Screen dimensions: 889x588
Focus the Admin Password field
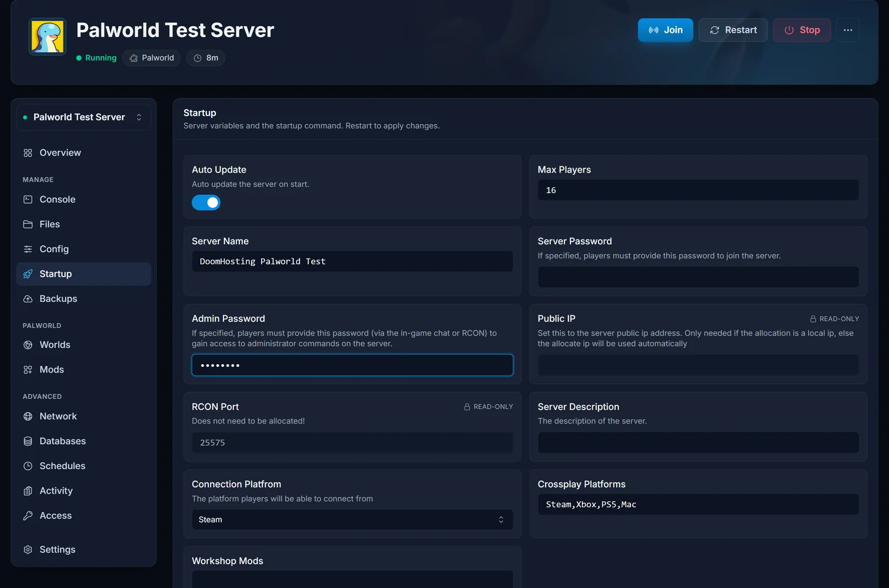coord(352,365)
